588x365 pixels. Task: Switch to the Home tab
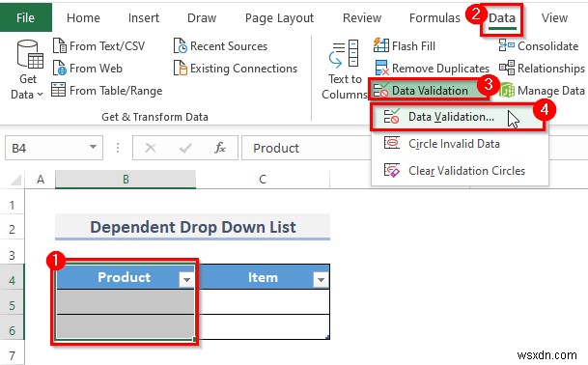point(83,17)
